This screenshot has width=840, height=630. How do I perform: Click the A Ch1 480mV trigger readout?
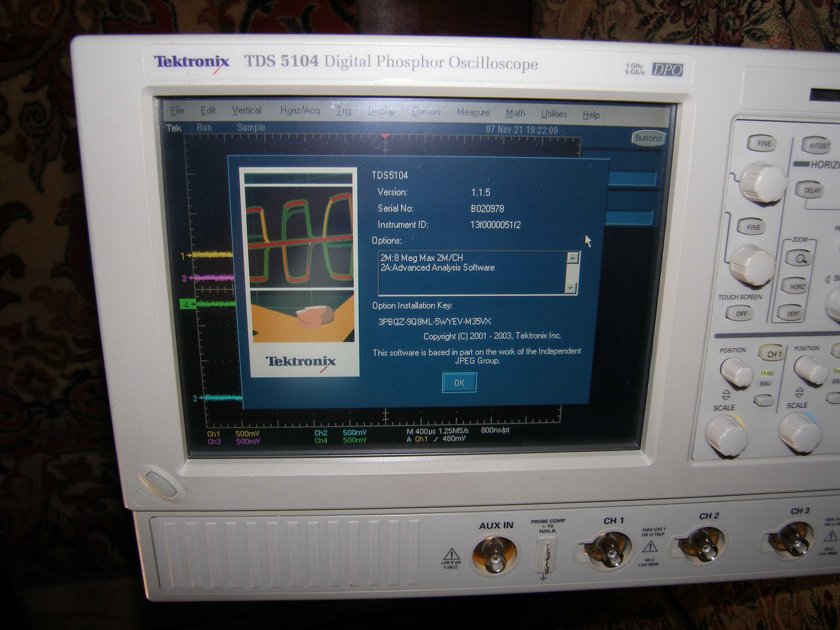[436, 439]
